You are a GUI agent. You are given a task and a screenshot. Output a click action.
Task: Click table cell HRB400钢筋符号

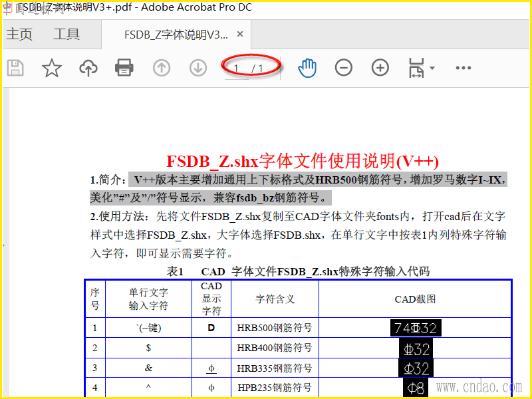point(275,348)
